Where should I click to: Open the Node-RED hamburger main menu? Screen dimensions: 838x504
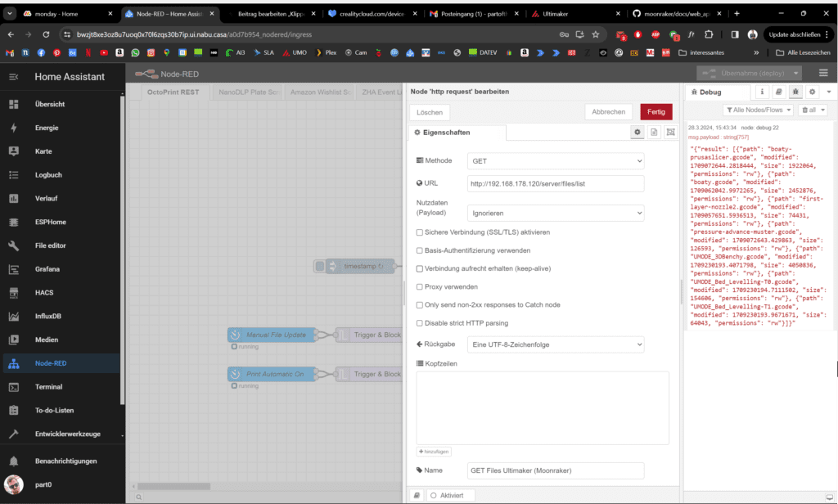(x=823, y=73)
